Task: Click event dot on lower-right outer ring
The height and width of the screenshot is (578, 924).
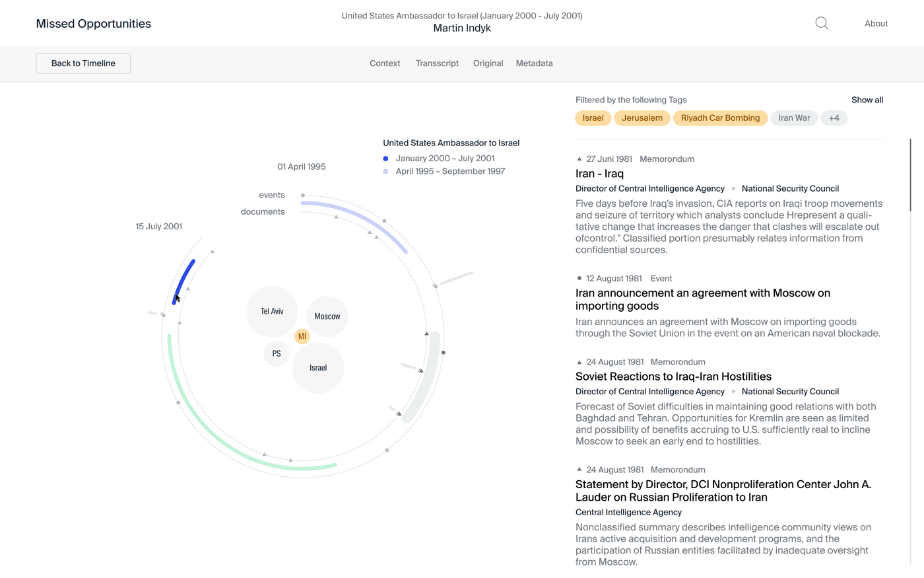Action: click(387, 451)
